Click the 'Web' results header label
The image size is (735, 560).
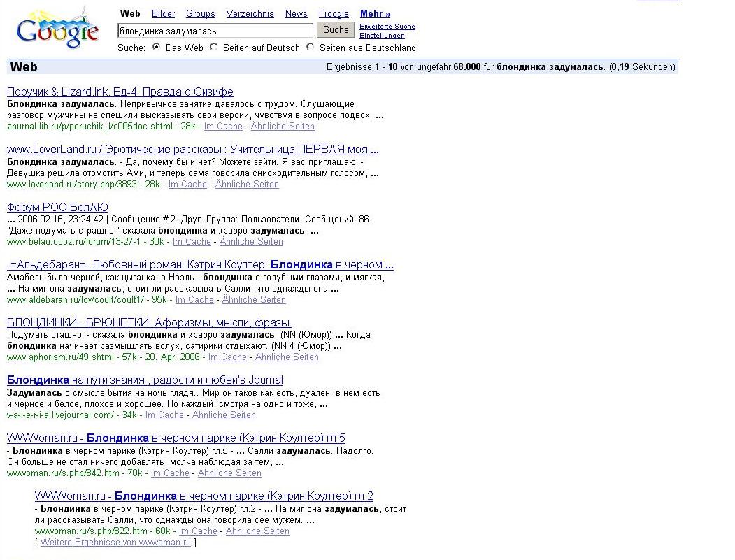click(24, 67)
